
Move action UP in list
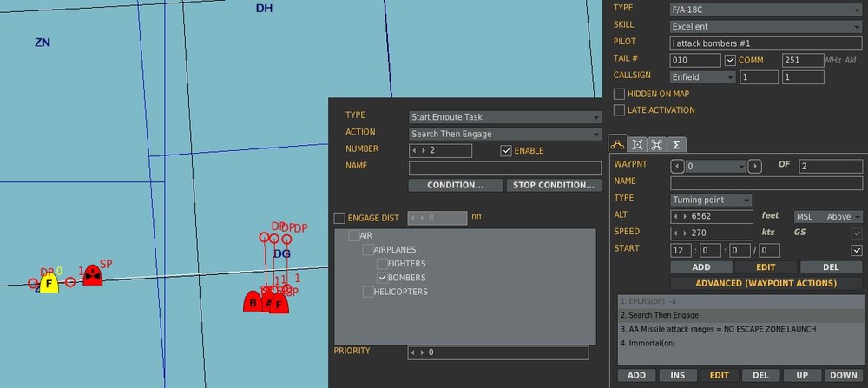pos(802,375)
